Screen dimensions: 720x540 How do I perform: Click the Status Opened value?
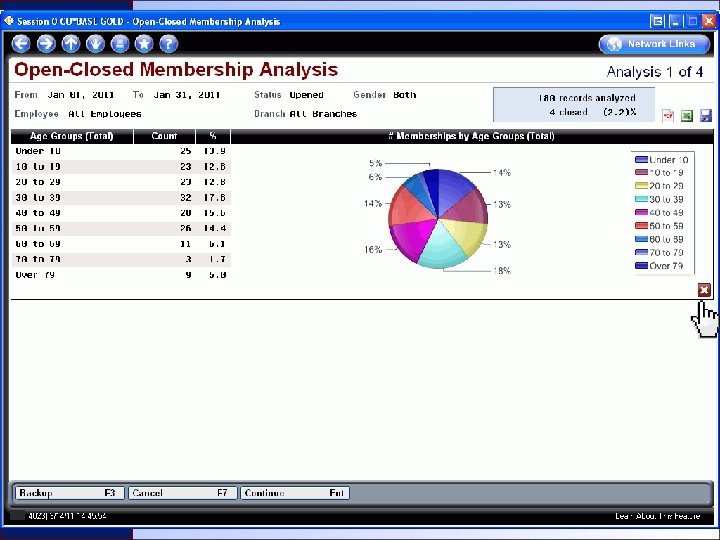coord(306,95)
